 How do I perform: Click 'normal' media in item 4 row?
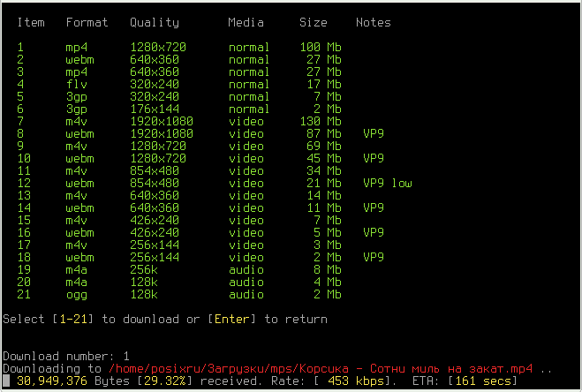pos(249,84)
